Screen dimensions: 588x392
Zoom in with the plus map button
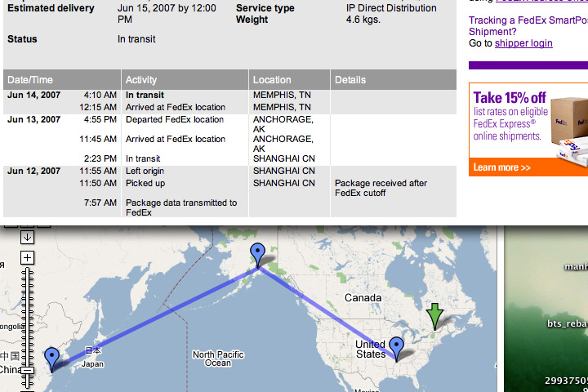[x=27, y=258]
